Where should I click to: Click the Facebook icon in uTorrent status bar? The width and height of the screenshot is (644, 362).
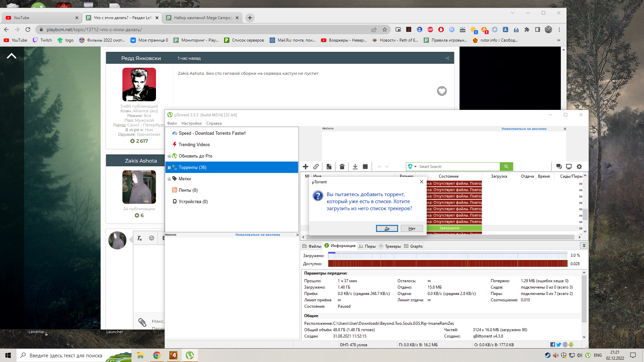(x=553, y=345)
